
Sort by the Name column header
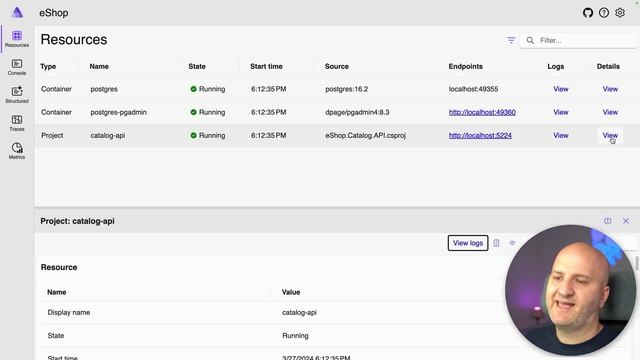99,67
